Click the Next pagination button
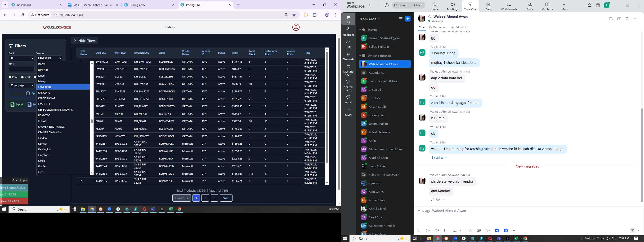 click(x=226, y=198)
